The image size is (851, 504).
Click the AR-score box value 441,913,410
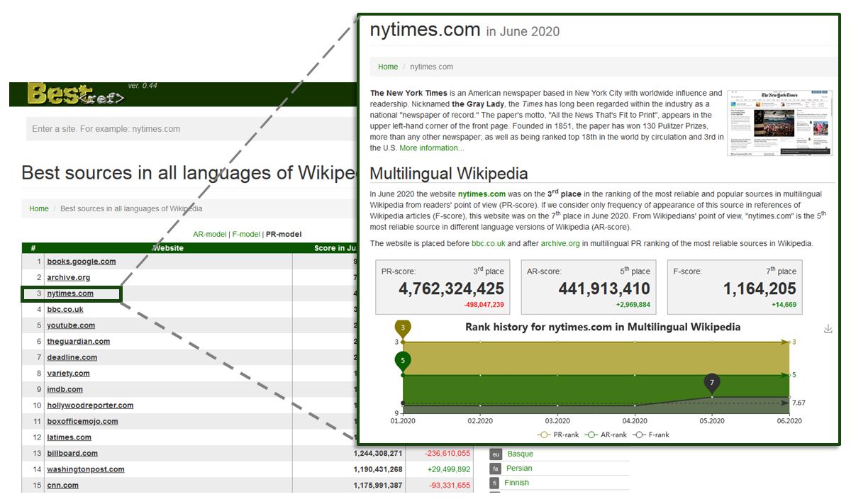604,289
